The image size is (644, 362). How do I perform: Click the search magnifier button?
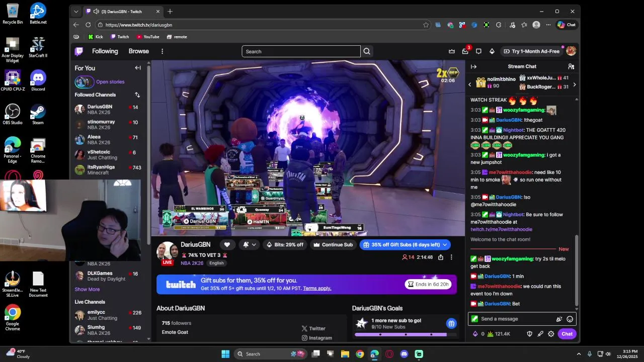pyautogui.click(x=367, y=51)
